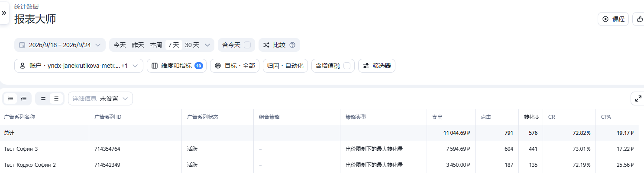Sort by 广告系列名称 column header
644x178 pixels.
[19, 117]
